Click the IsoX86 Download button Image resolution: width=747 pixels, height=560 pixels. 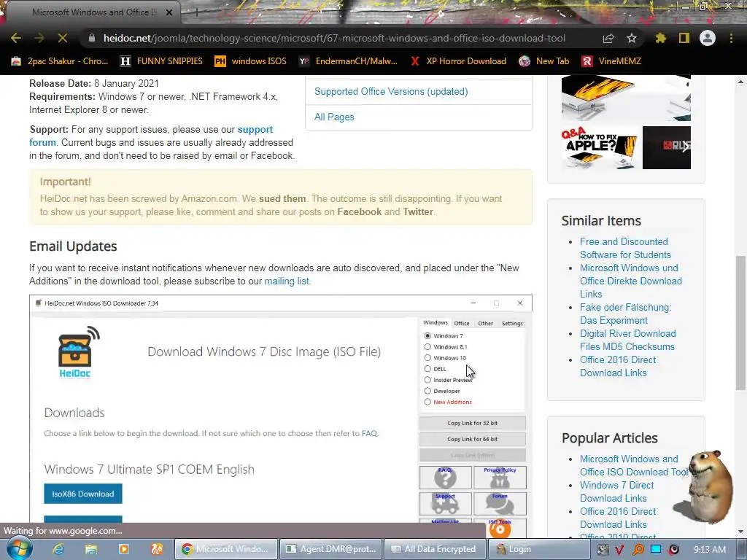(x=83, y=494)
